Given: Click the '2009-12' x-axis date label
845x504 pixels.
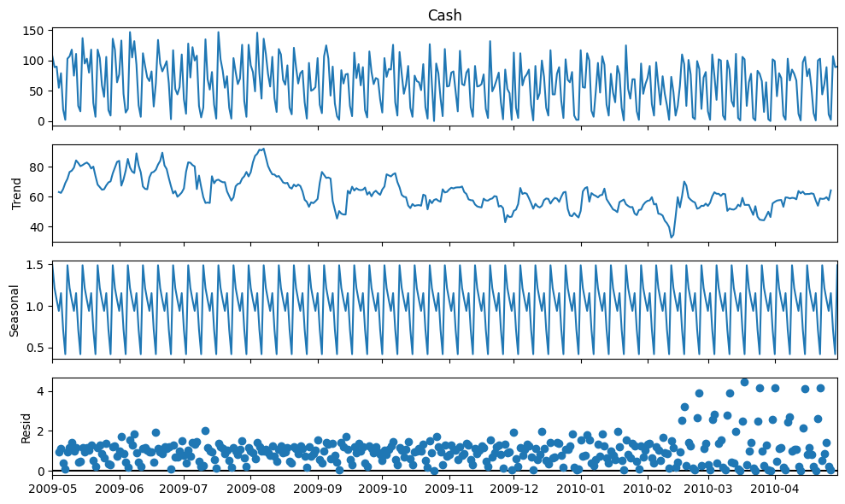Looking at the screenshot, I should pyautogui.click(x=513, y=489).
